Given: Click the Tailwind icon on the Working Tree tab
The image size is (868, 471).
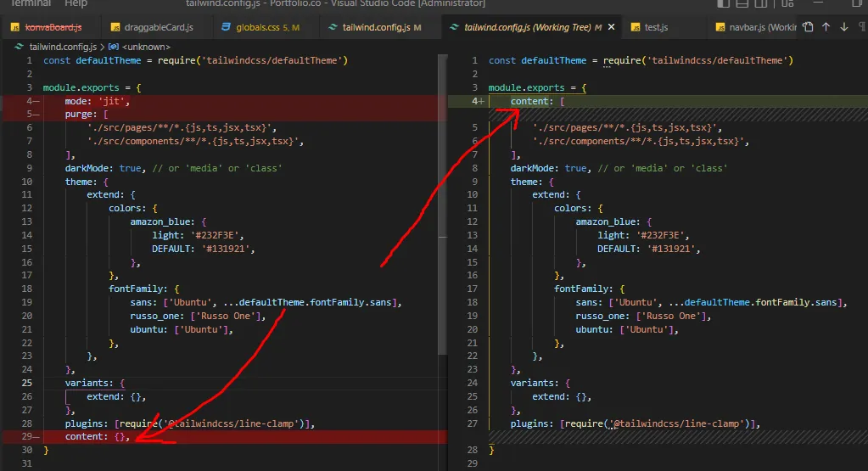Looking at the screenshot, I should pos(455,27).
